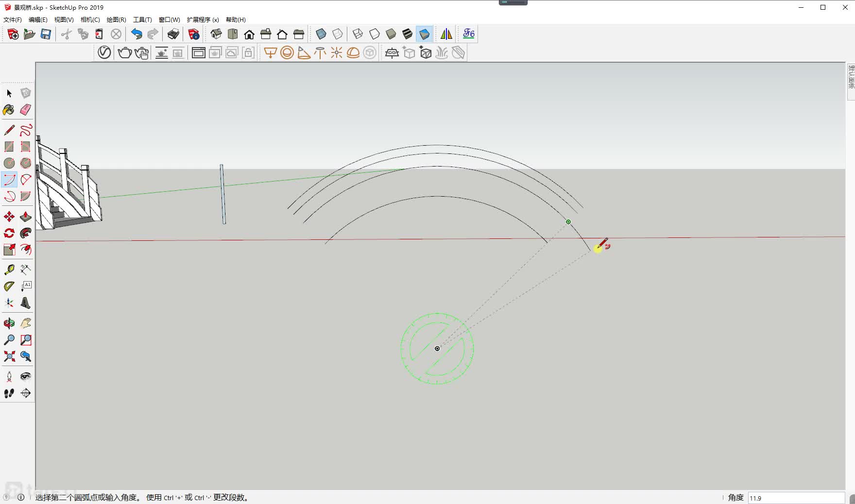Screen dimensions: 855x504
Task: Open the 文件(F) menu
Action: pos(13,20)
